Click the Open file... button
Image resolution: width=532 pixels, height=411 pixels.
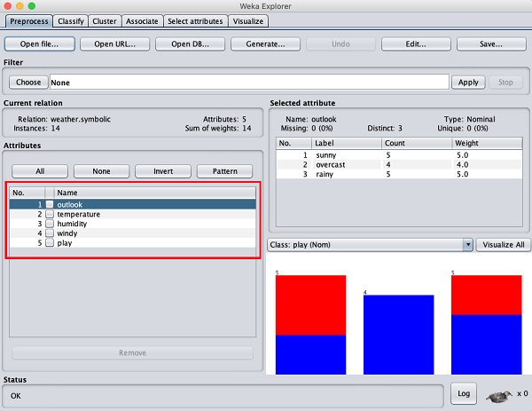[40, 43]
